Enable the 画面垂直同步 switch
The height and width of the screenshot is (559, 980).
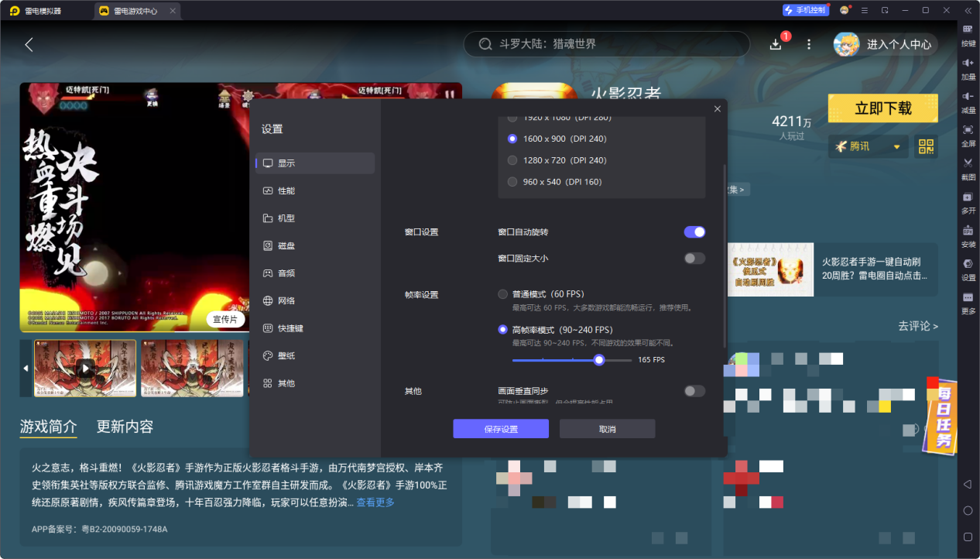(x=694, y=391)
